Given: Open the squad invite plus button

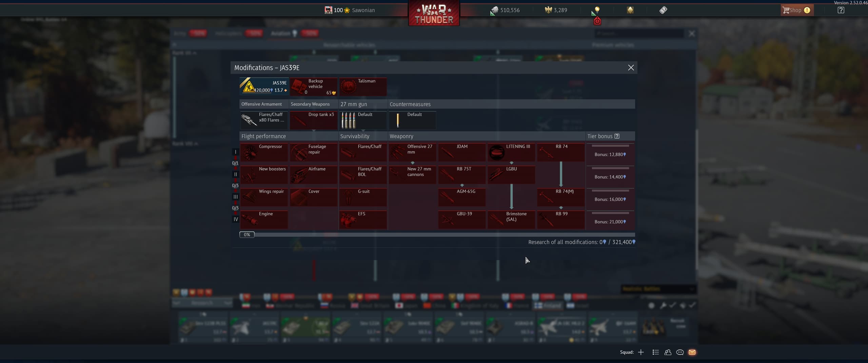Looking at the screenshot, I should [641, 352].
